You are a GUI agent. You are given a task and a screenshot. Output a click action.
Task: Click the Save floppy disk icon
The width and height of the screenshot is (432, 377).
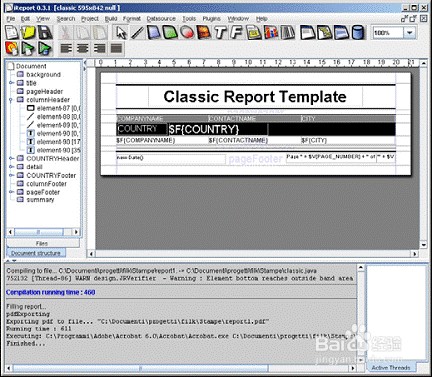click(x=45, y=33)
